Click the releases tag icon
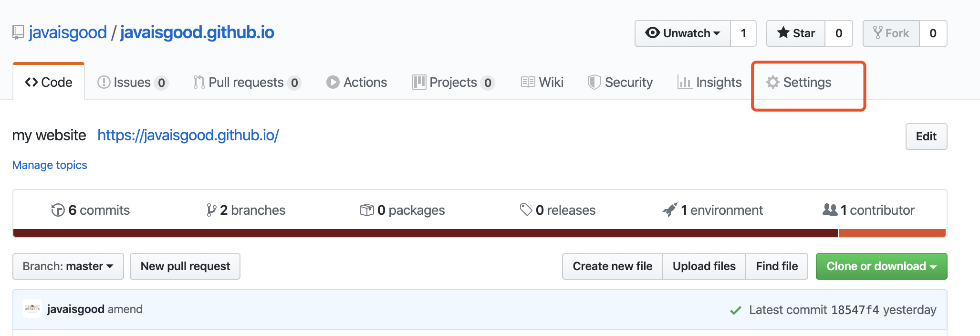The height and width of the screenshot is (336, 980). tap(526, 210)
